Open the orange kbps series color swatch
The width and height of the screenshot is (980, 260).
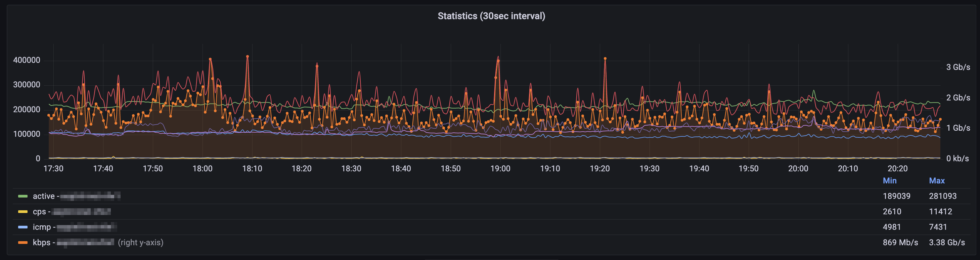click(23, 243)
